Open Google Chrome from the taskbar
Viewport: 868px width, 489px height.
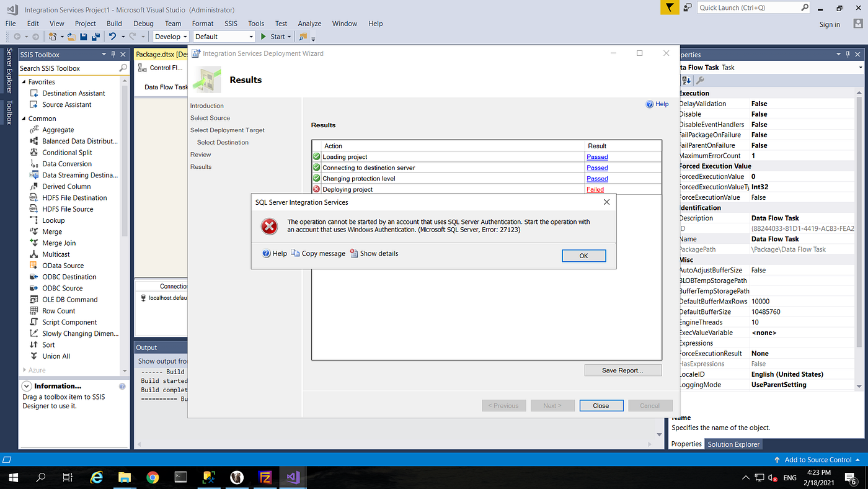click(153, 477)
